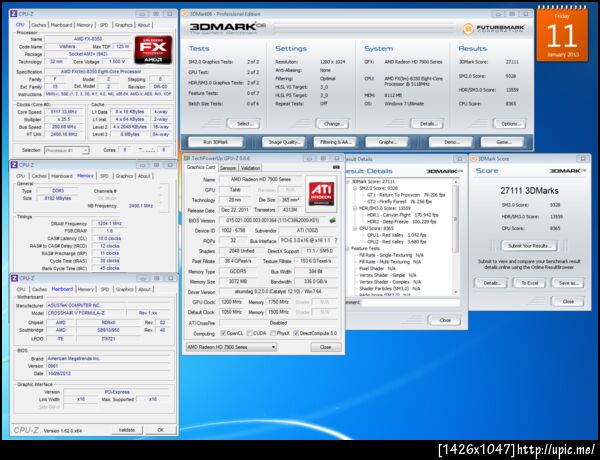Collapse the SM2.0 Score tree node

[355, 188]
